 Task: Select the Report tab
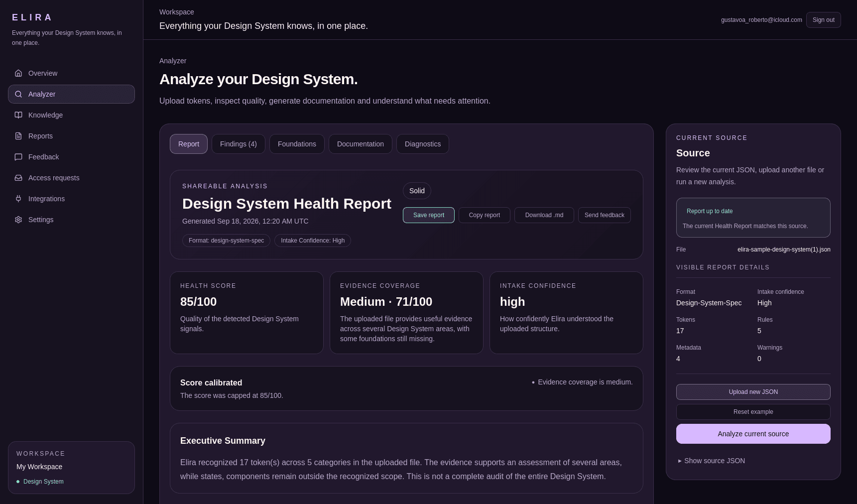click(x=189, y=144)
